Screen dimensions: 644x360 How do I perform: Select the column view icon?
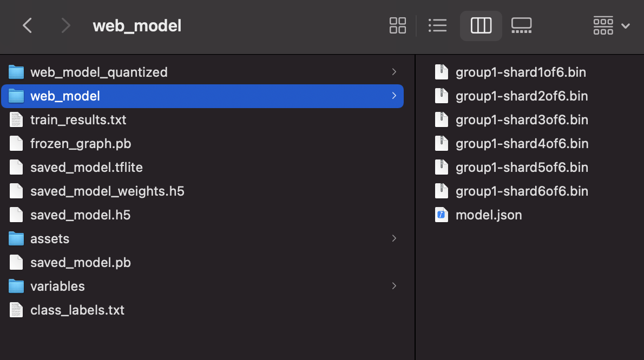coord(481,25)
